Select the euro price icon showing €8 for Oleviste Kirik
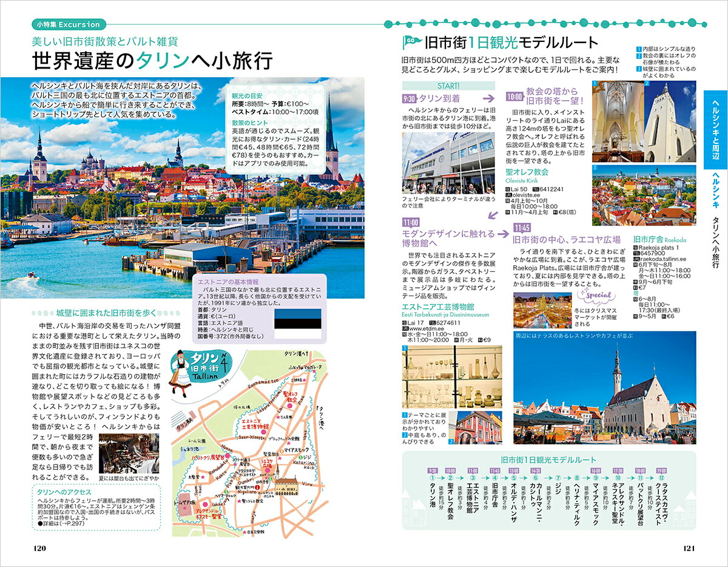This screenshot has width=728, height=567. pyautogui.click(x=555, y=212)
